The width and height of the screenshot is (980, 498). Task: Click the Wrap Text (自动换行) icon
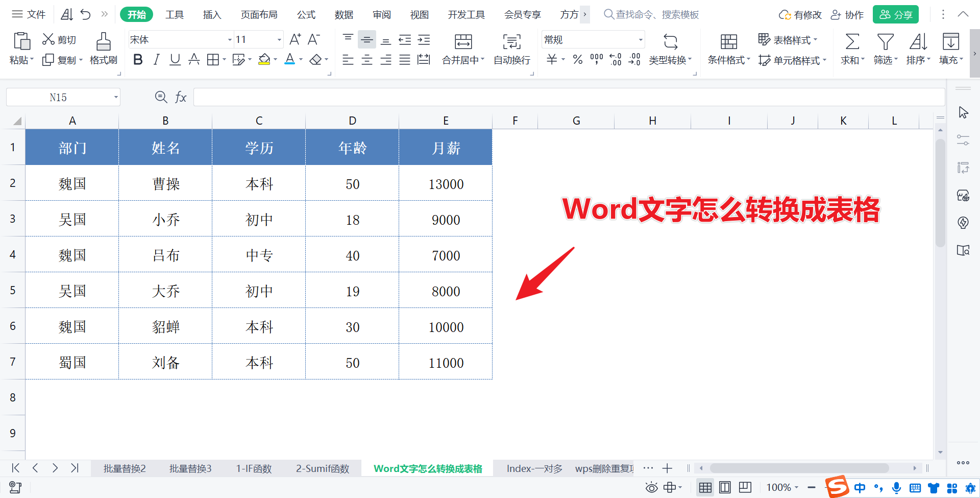click(512, 42)
